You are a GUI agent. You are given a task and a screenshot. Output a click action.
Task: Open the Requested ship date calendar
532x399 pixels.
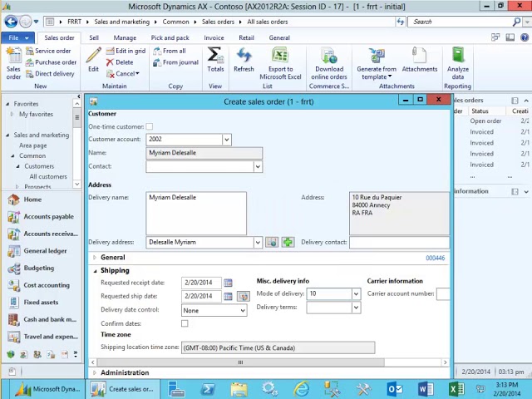pos(228,296)
